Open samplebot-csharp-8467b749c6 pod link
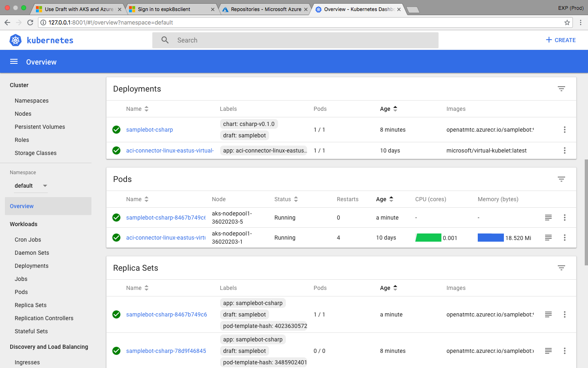The height and width of the screenshot is (368, 588). [166, 218]
